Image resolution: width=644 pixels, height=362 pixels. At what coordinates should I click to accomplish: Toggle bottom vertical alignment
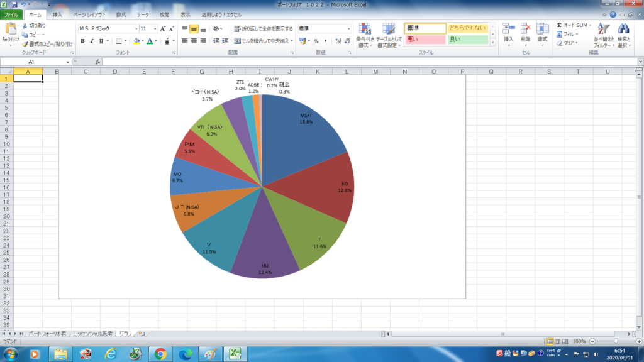point(203,29)
